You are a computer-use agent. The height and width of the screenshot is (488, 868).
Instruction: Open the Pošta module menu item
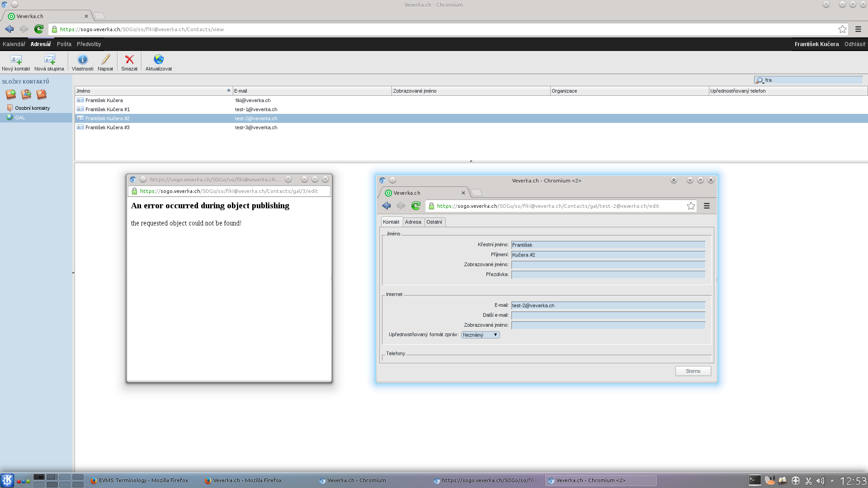(64, 44)
